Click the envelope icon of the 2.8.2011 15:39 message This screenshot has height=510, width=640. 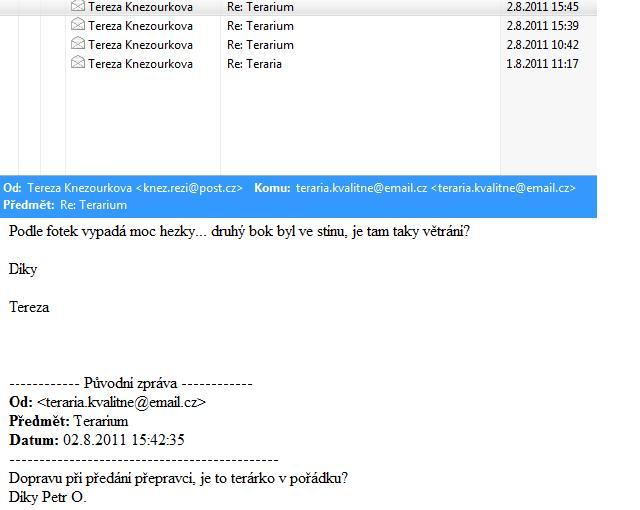77,25
